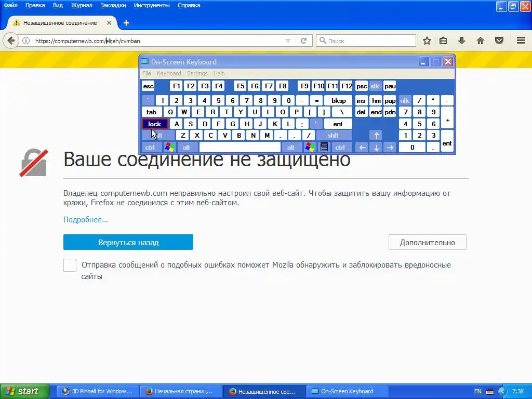Click the context menu key on keyboard
Screen dimensions: 532x399
(324, 147)
